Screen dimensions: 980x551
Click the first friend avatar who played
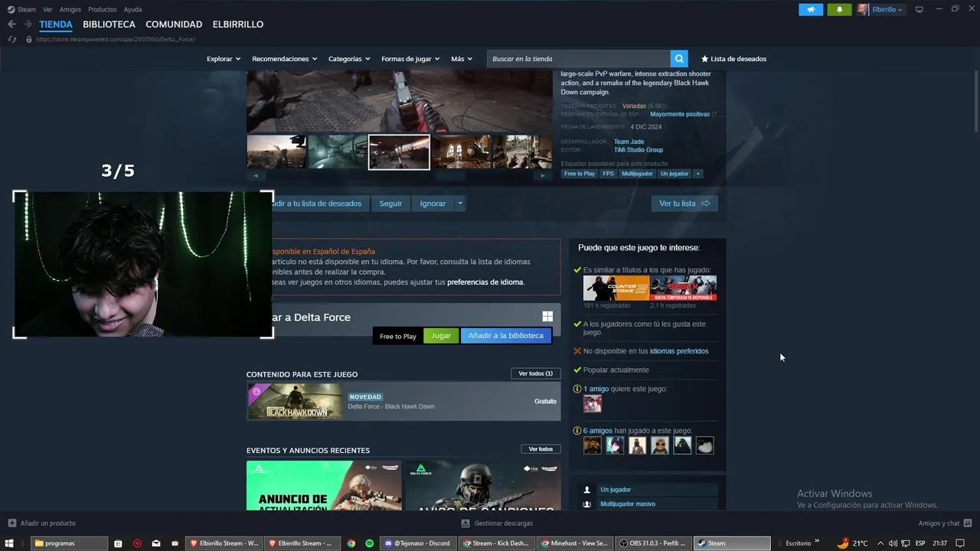(593, 445)
